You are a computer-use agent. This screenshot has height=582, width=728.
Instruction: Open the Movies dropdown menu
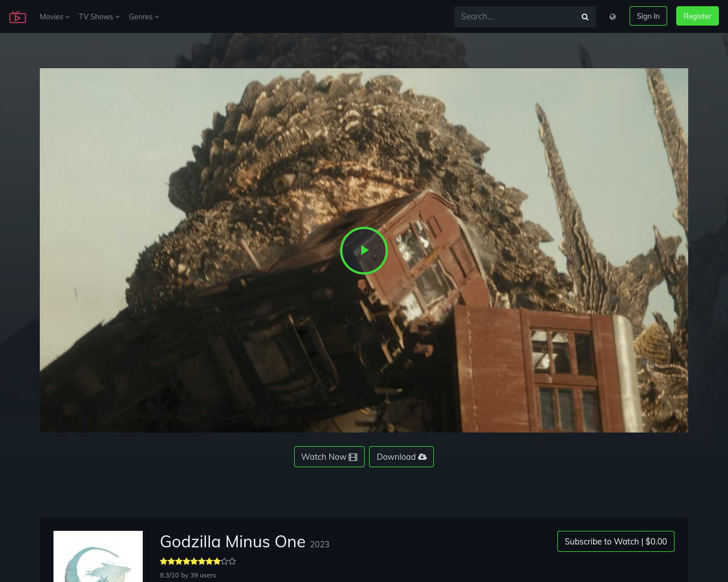[x=55, y=16]
